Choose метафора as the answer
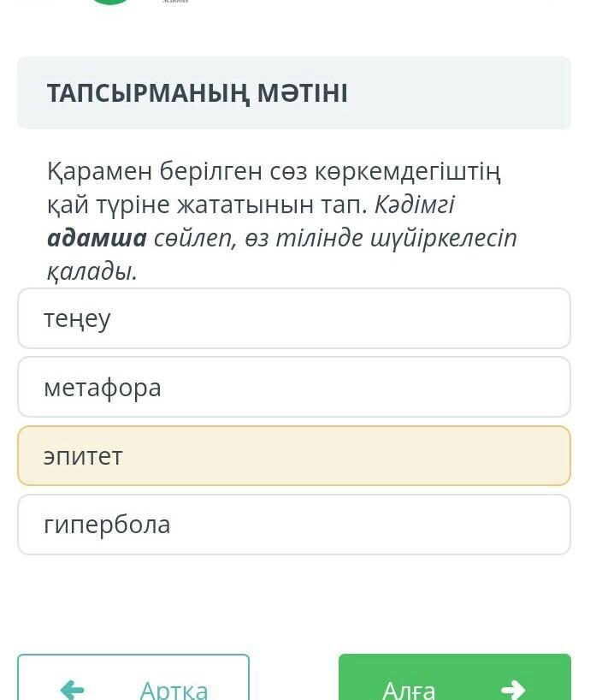The image size is (602, 700). click(x=293, y=388)
